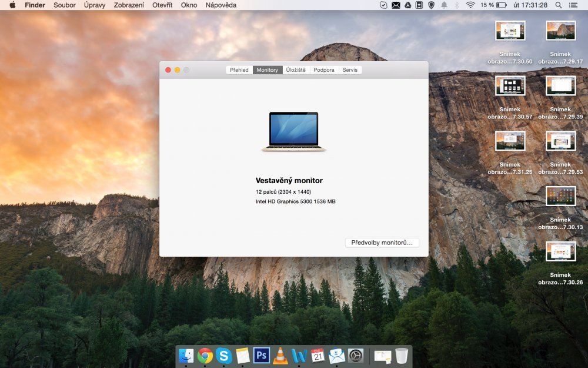Open the Snímek obrazo...7.30.26 screenshot
Viewport: 588px width, 368px height.
click(560, 252)
